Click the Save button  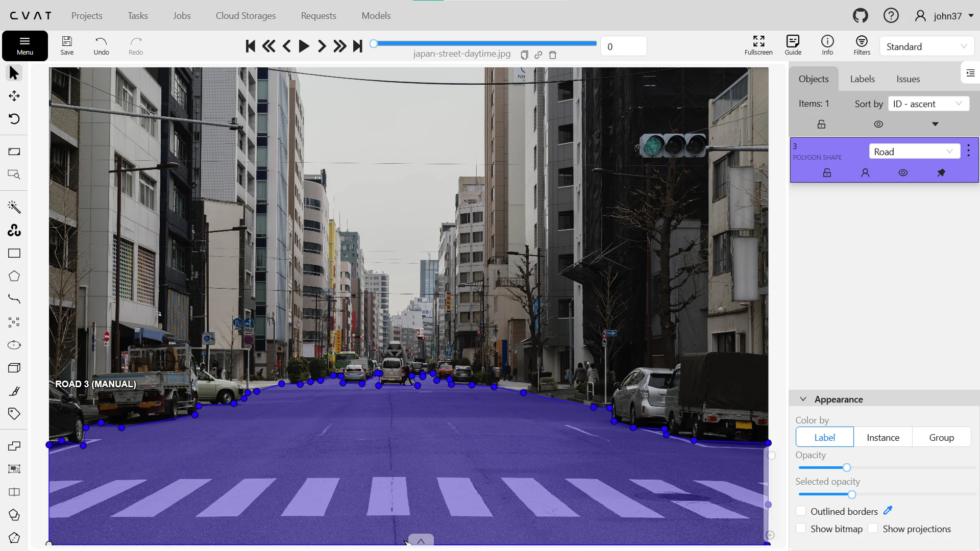tap(67, 45)
